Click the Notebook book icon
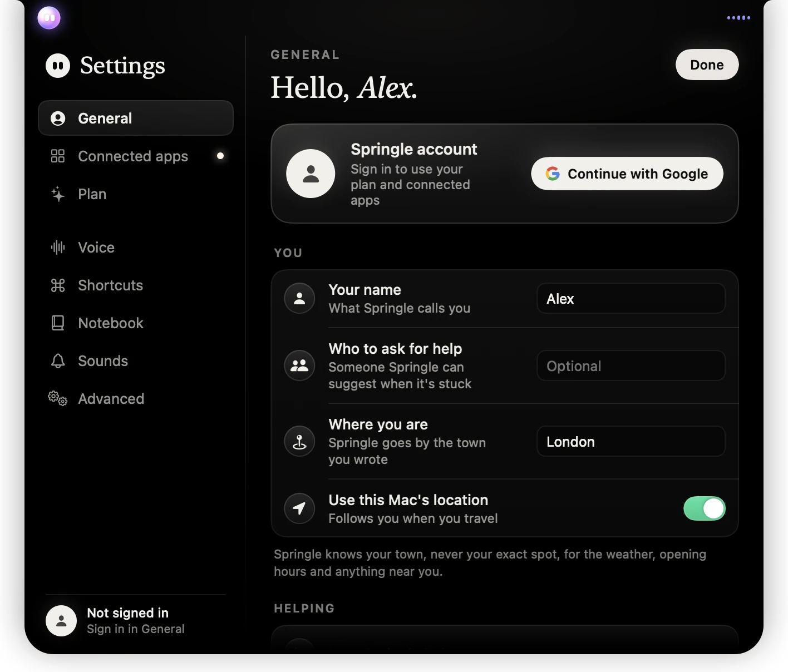Viewport: 788px width, 672px height. 58,323
